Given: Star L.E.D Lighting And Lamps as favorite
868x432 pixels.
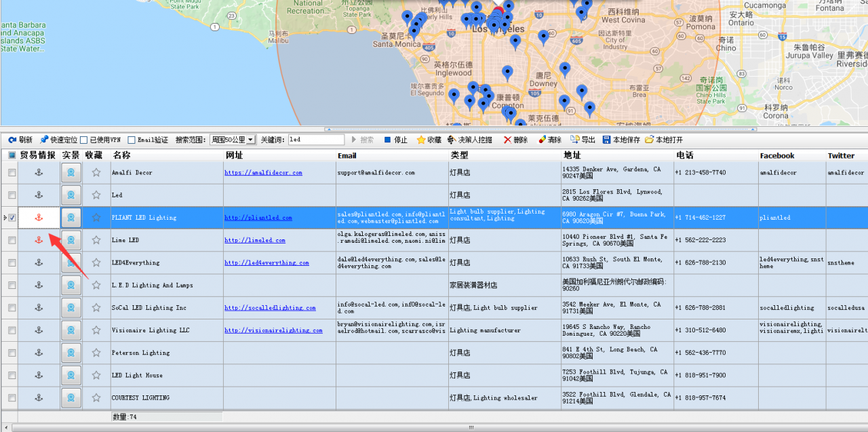Looking at the screenshot, I should (x=96, y=285).
